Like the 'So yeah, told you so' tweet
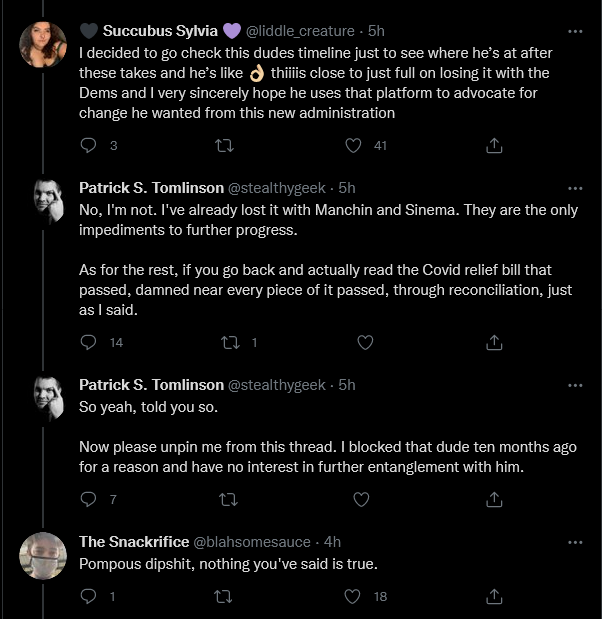Screen dimensions: 602x619 [361, 500]
